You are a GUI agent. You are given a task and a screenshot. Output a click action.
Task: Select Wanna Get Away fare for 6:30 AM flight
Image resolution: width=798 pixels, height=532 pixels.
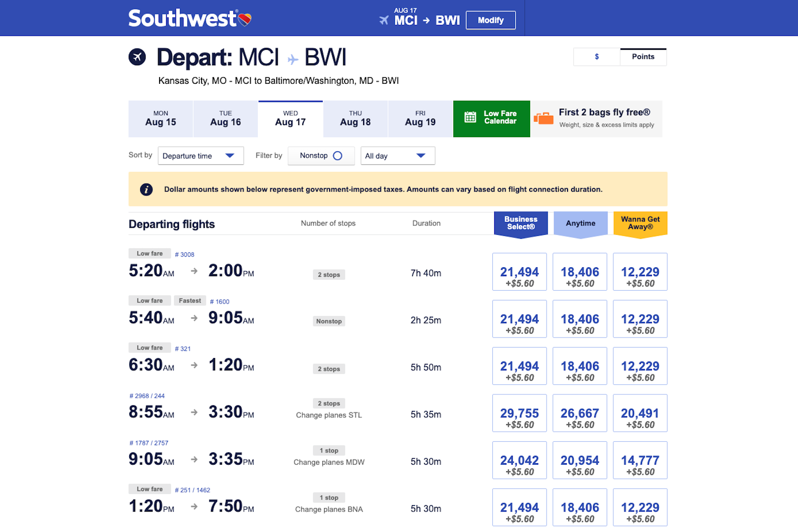[640, 366]
